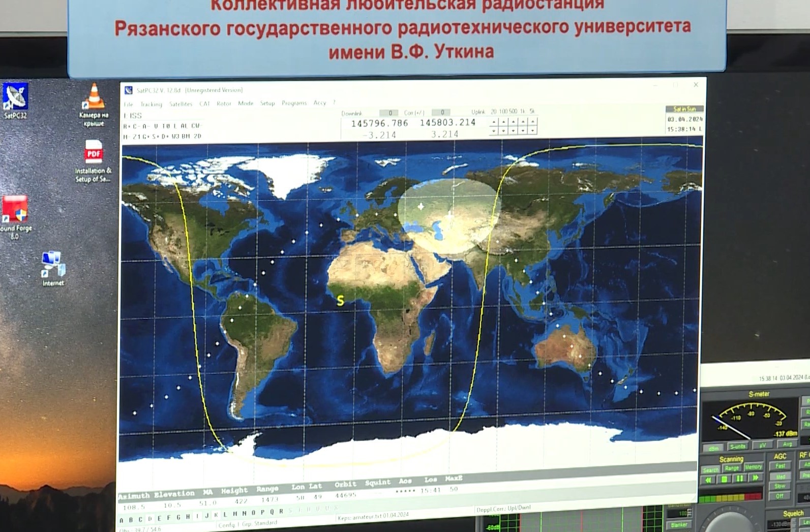Image resolution: width=810 pixels, height=532 pixels.
Task: Set AGC to Med
Action: 781,477
